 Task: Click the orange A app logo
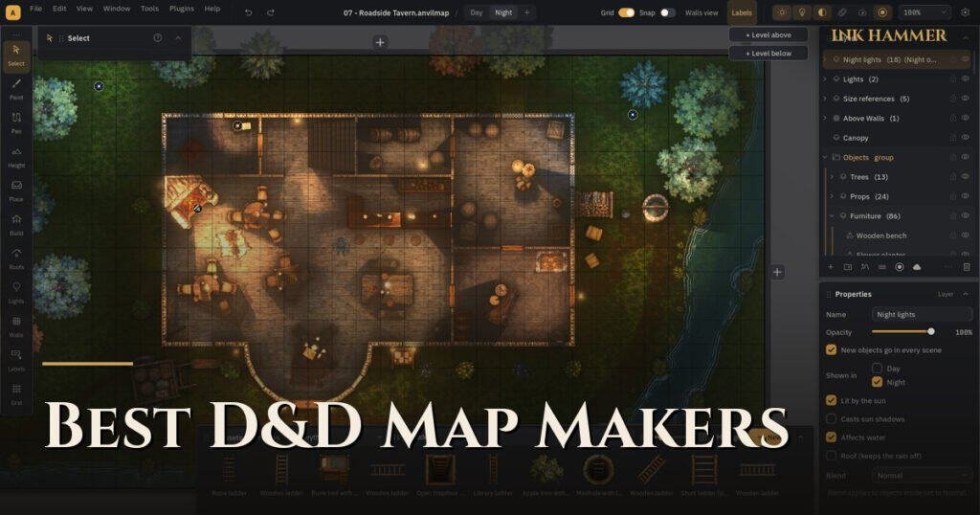(x=12, y=11)
